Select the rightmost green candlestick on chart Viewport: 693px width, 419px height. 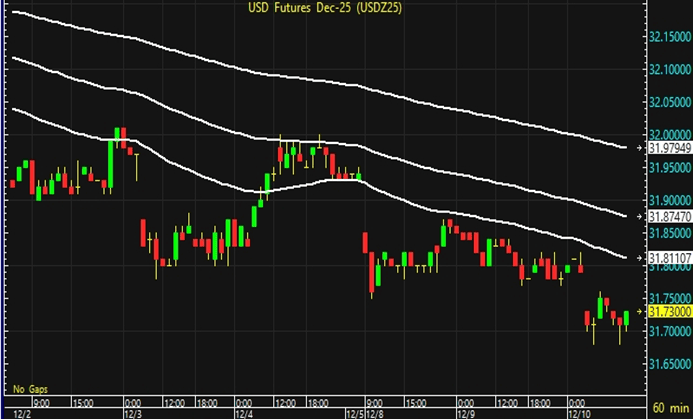(x=626, y=318)
